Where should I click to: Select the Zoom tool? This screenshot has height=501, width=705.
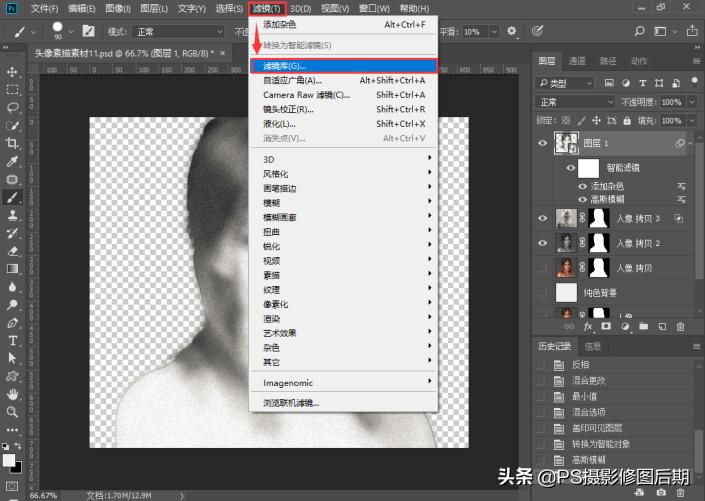[x=12, y=412]
